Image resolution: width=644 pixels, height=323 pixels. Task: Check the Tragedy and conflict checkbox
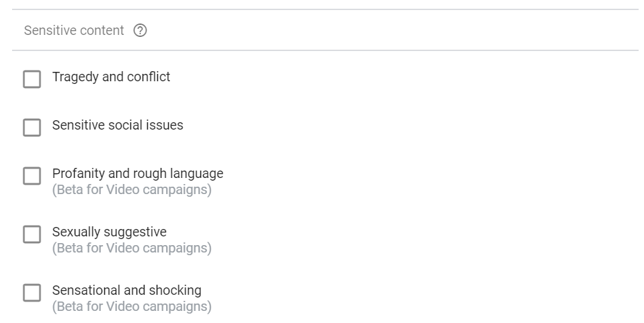[32, 79]
